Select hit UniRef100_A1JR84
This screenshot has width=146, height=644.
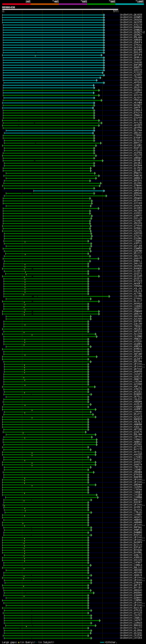131,630
